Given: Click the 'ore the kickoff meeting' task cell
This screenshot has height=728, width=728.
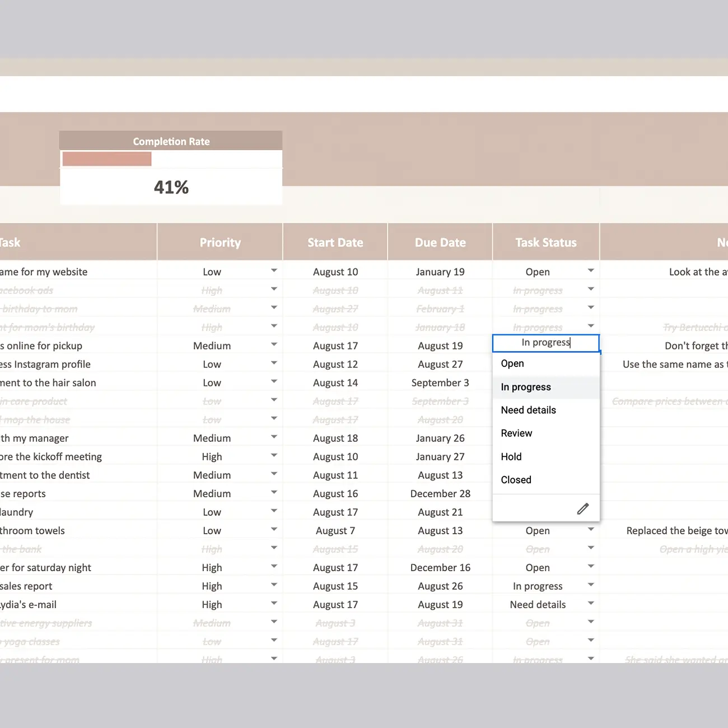Looking at the screenshot, I should pyautogui.click(x=78, y=457).
